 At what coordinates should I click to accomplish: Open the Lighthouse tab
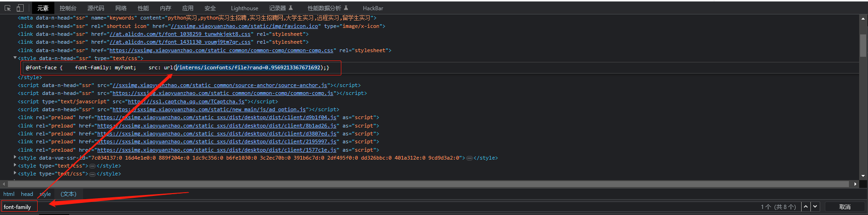tap(244, 8)
